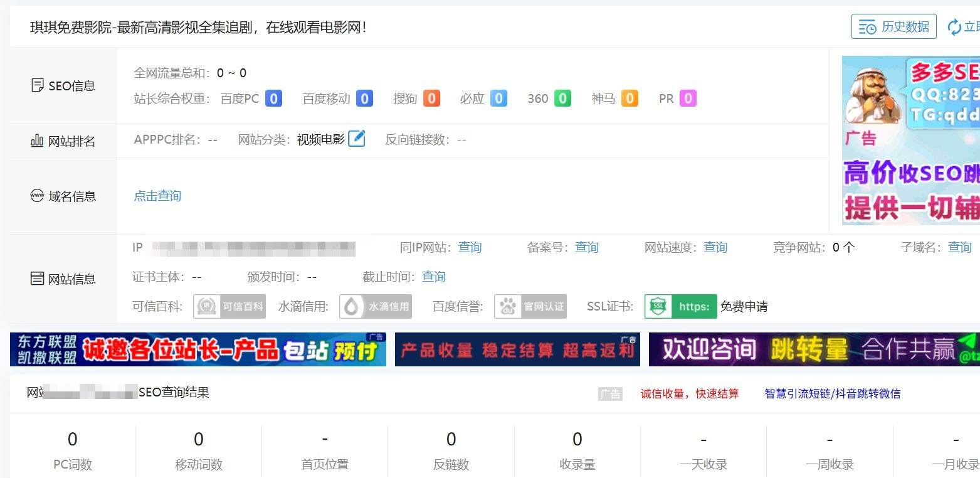
Task: Click the 移动词数 statistic cell
Action: coord(199,452)
